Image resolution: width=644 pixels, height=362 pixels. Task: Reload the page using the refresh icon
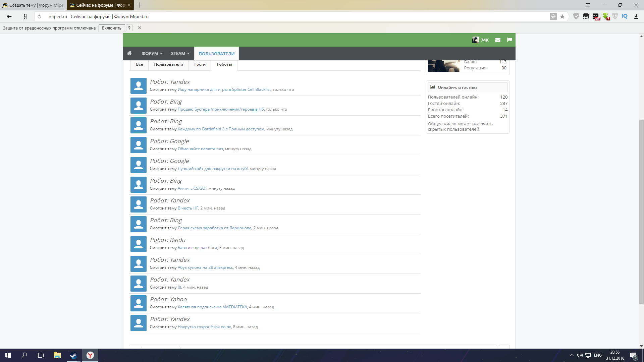pos(39,16)
